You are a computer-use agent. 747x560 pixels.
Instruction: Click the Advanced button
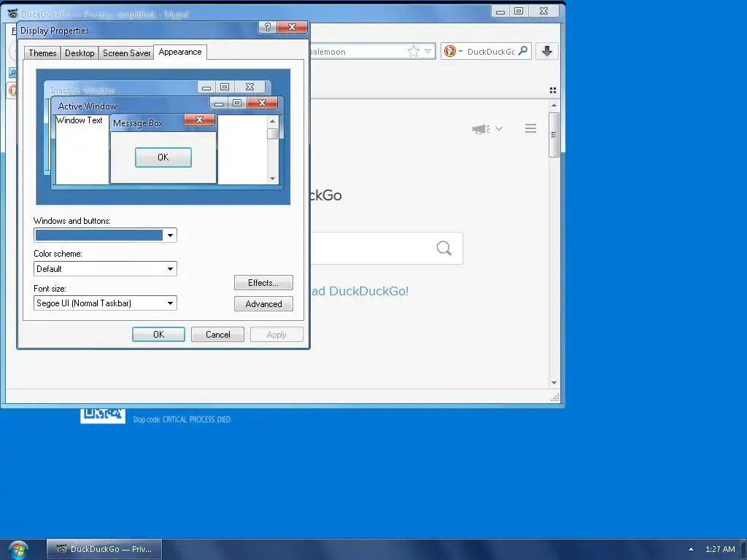click(263, 304)
